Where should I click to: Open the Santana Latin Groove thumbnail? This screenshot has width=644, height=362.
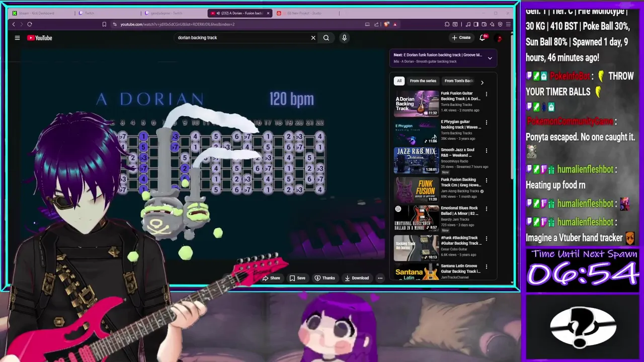click(416, 272)
